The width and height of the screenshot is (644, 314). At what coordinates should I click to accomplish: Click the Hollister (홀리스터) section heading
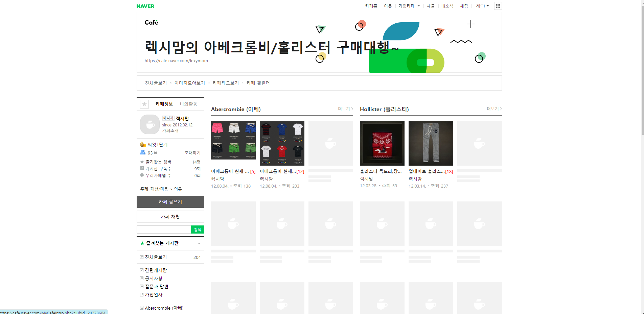coord(384,109)
